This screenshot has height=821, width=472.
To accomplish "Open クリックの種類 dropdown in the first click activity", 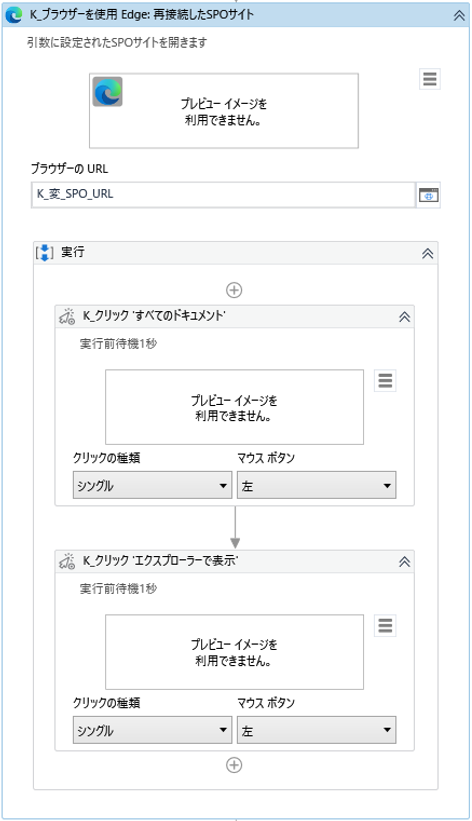I will pos(152,485).
